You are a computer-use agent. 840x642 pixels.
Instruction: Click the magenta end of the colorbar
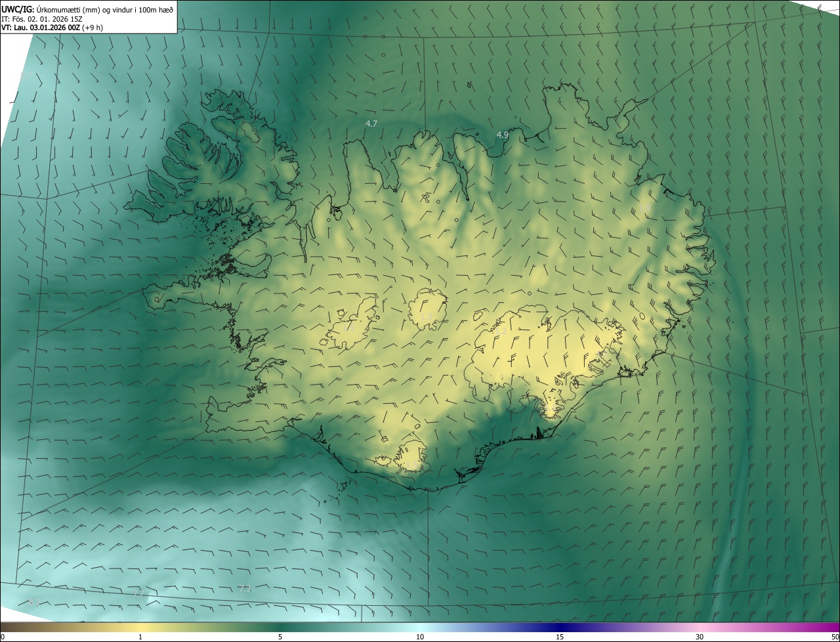tap(830, 628)
